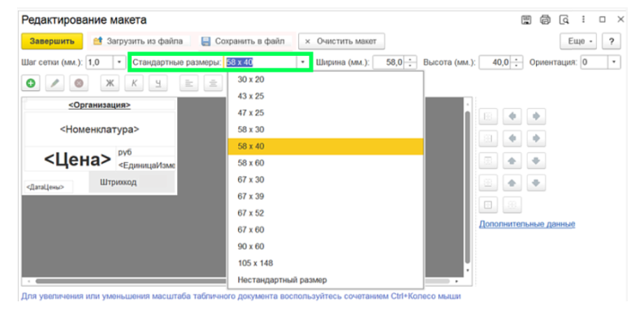This screenshot has width=644, height=320.
Task: Click the right-border cell icon
Action: point(488,139)
